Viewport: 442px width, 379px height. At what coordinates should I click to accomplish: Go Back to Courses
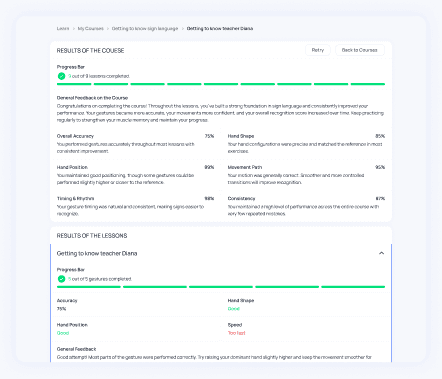(360, 50)
